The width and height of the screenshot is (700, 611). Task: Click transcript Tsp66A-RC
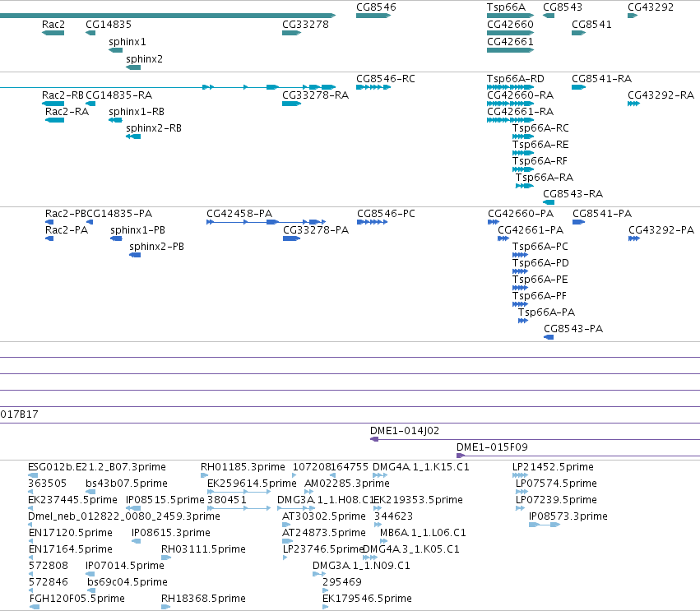pyautogui.click(x=523, y=137)
